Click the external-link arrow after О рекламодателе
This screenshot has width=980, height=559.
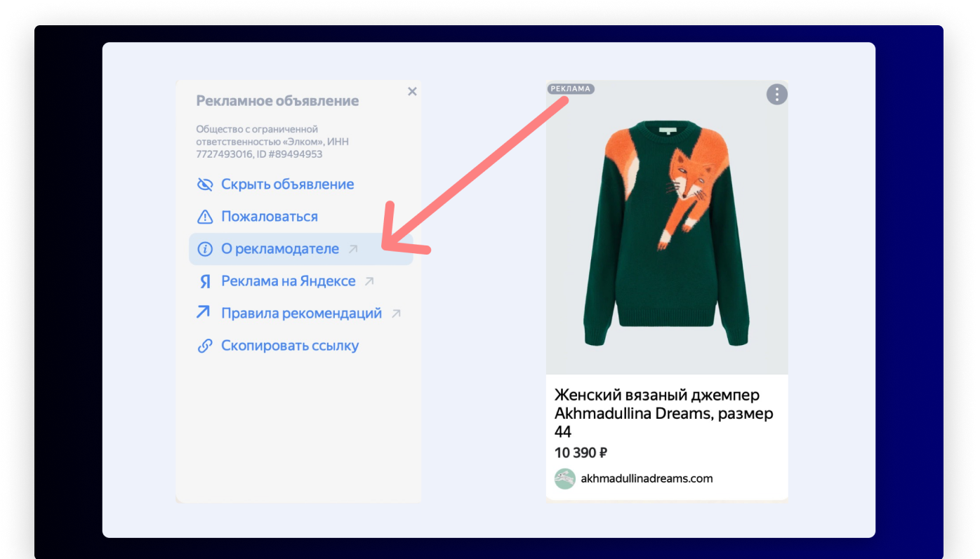point(352,249)
